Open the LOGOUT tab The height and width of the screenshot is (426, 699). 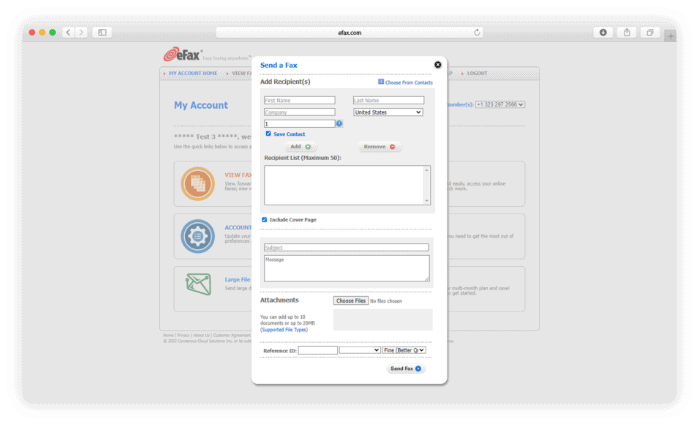[x=477, y=73]
